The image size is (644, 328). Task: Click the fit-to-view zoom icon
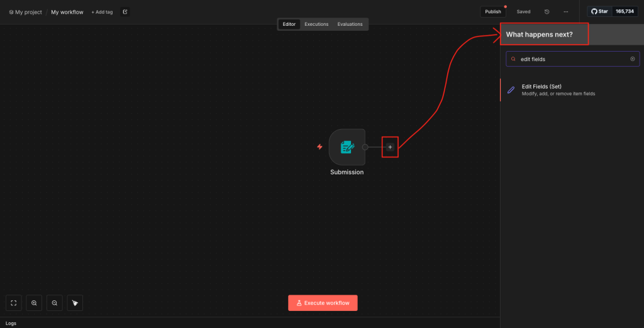(14, 303)
